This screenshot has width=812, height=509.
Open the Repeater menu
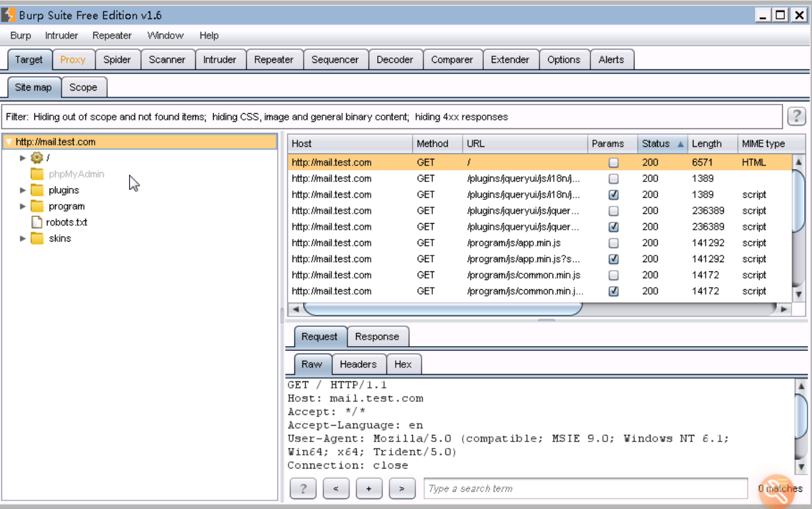[112, 36]
